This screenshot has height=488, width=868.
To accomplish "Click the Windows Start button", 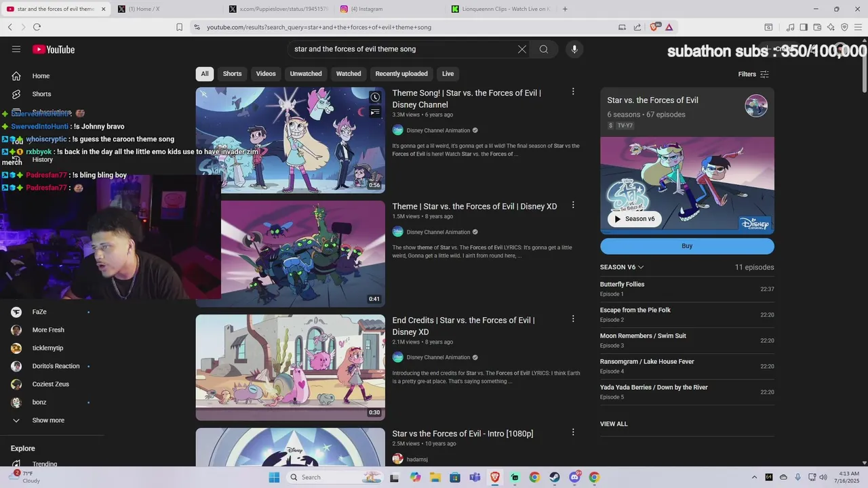I will point(274,477).
